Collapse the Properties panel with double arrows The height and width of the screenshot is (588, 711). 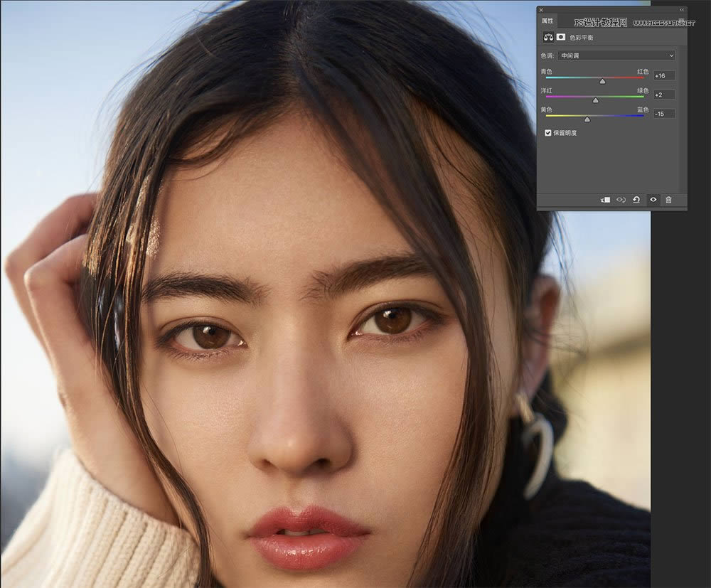tap(682, 9)
